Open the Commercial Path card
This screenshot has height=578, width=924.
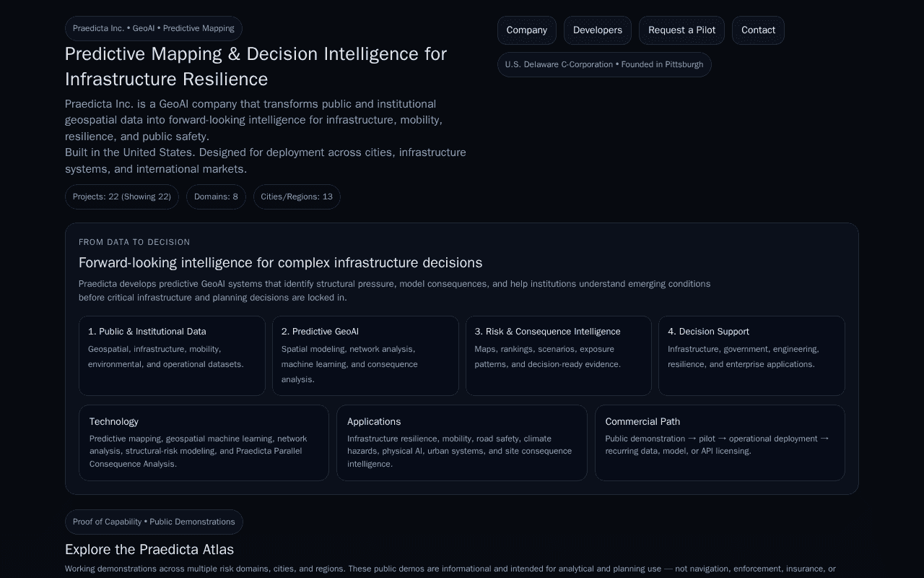tap(720, 443)
